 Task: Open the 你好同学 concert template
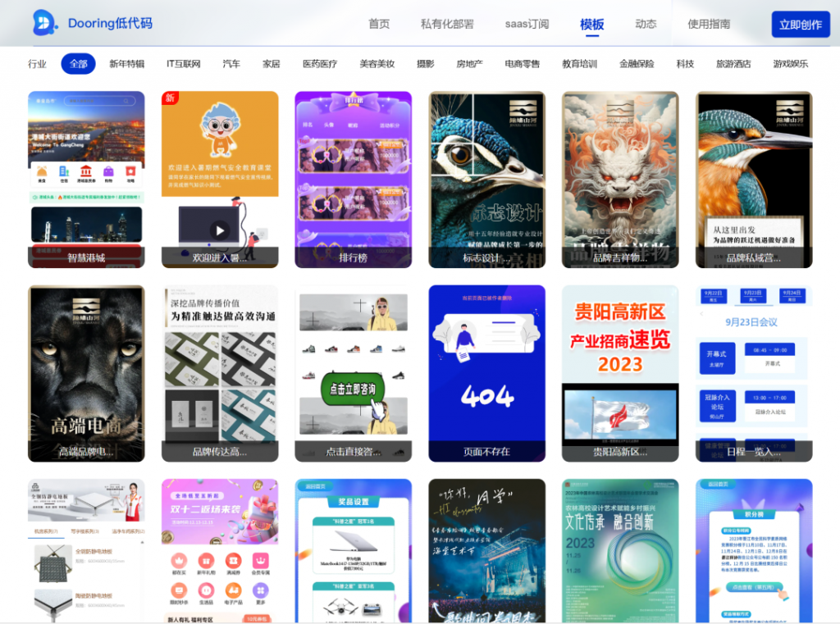tap(487, 551)
